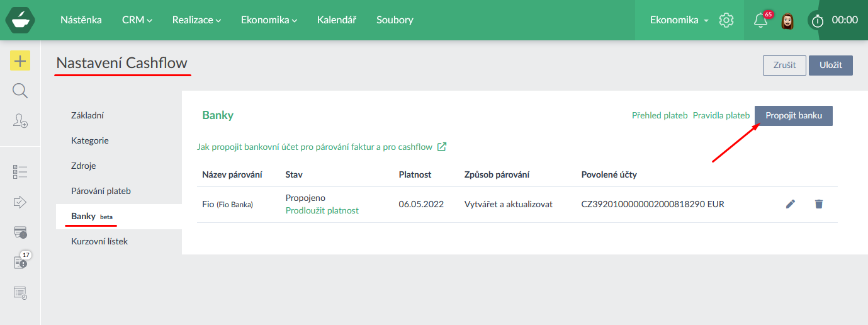
Task: Expand the Realizace dropdown menu
Action: (196, 20)
